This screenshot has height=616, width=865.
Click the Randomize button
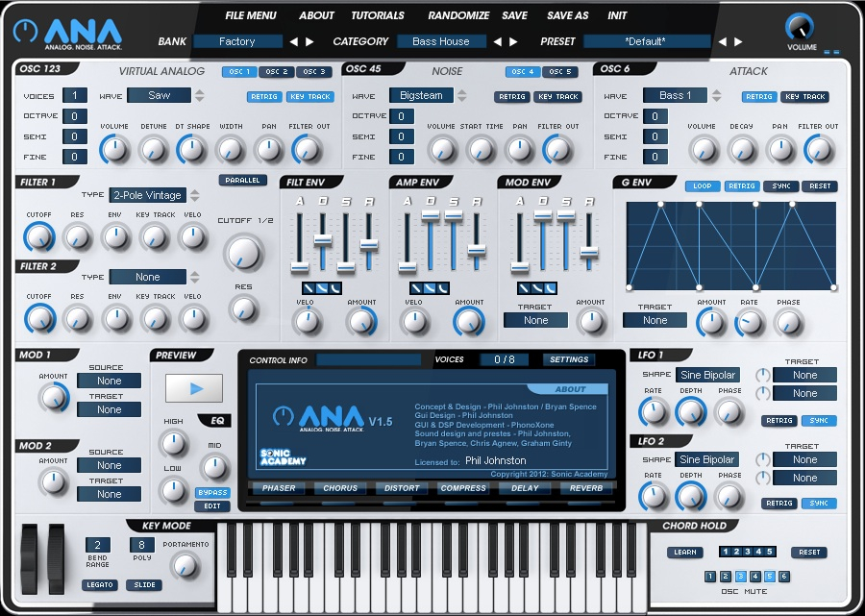click(x=458, y=16)
